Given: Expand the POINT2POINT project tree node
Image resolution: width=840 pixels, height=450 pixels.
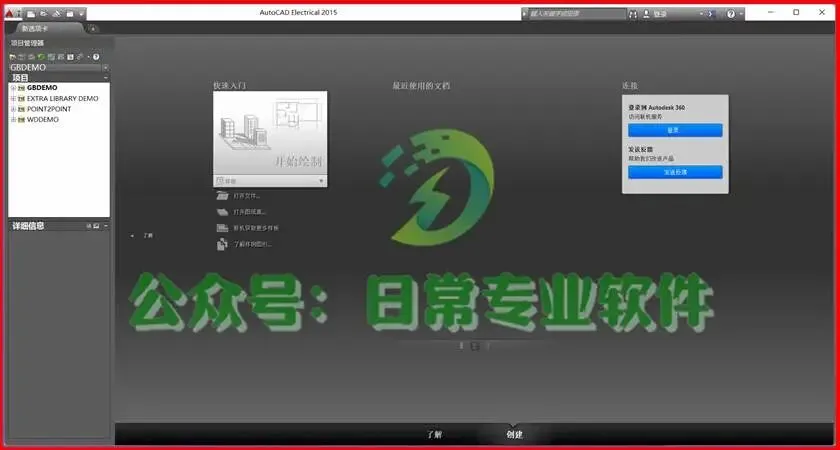Looking at the screenshot, I should click(x=13, y=109).
